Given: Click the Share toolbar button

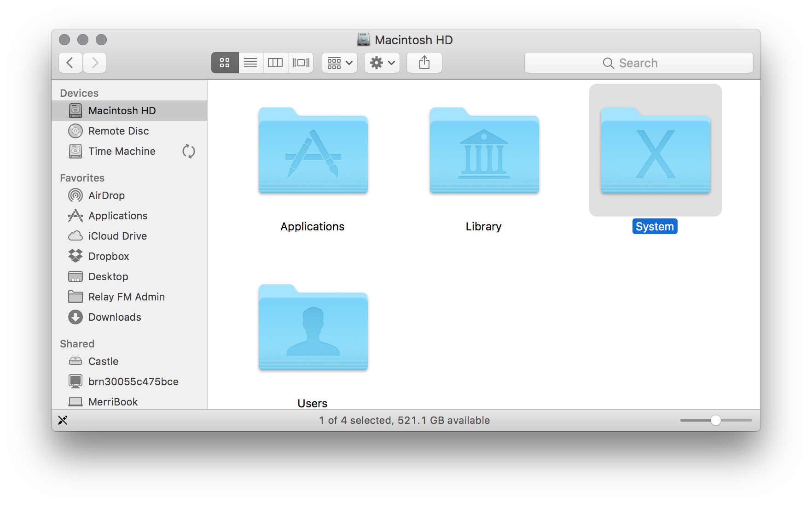Looking at the screenshot, I should click(x=424, y=63).
